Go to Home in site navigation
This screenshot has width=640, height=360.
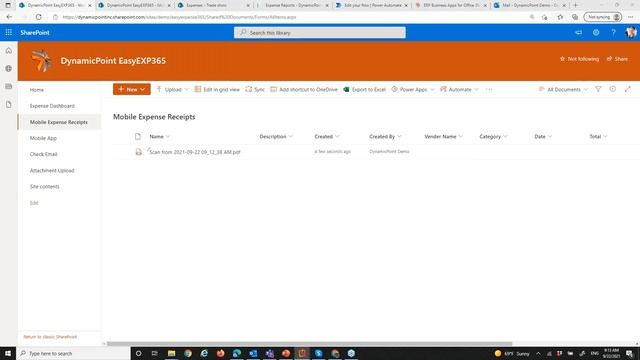pyautogui.click(x=37, y=90)
